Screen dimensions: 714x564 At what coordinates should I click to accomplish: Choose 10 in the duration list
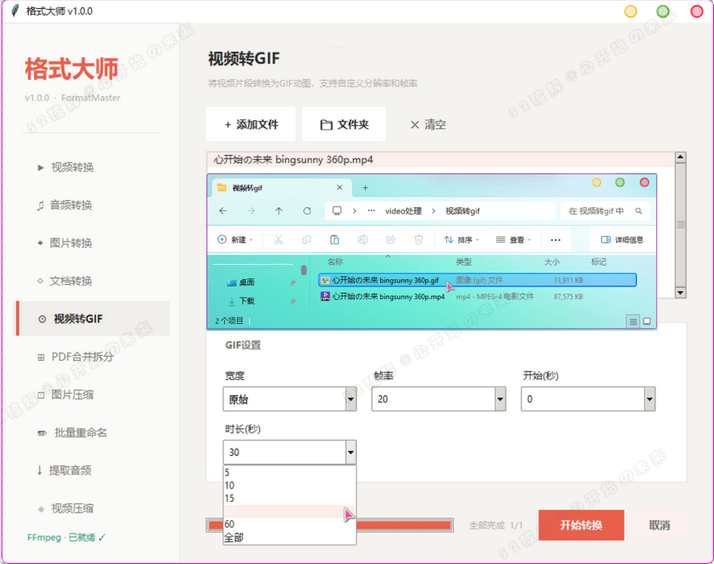pyautogui.click(x=289, y=485)
